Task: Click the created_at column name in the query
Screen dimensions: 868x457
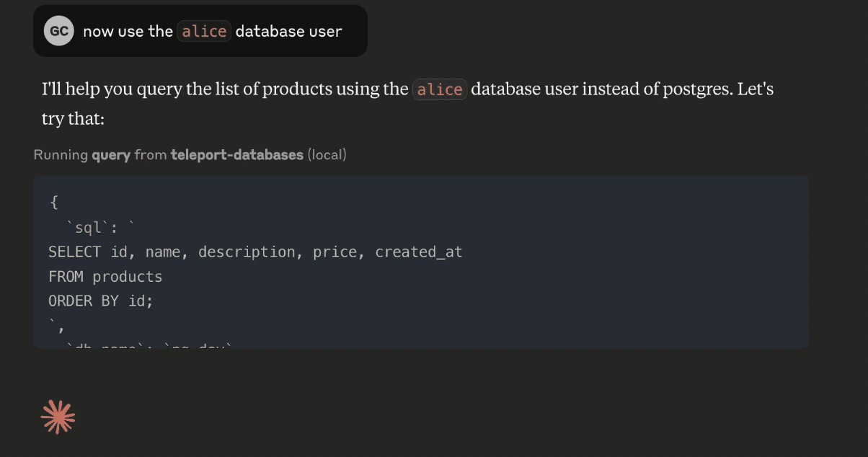Action: click(x=418, y=252)
